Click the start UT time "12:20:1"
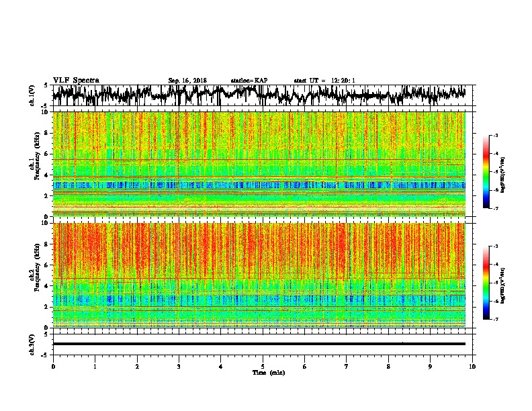Image resolution: width=532 pixels, height=411 pixels. 343,81
